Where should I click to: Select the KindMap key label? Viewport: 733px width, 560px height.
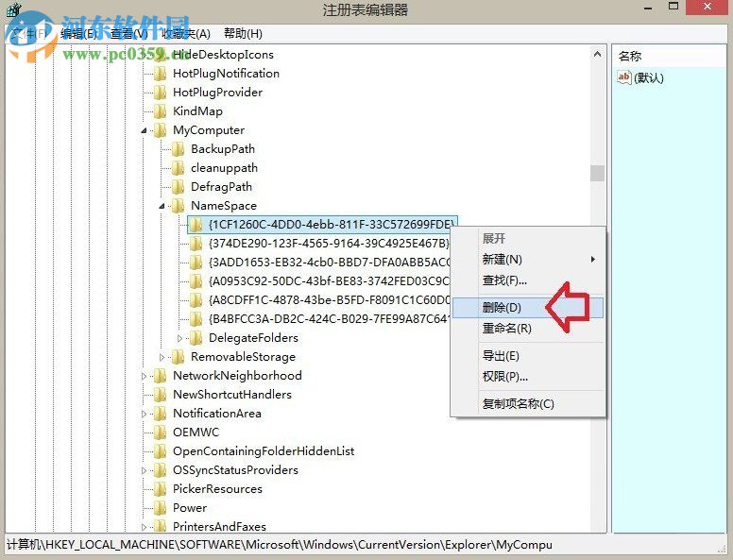coord(197,111)
